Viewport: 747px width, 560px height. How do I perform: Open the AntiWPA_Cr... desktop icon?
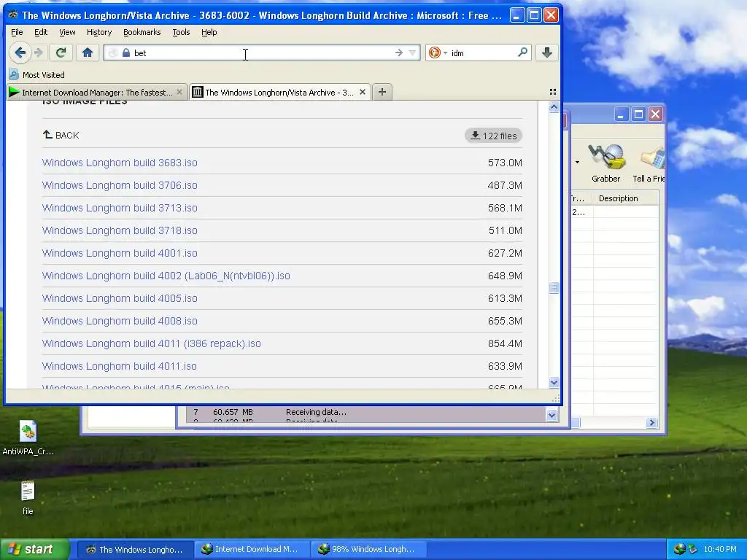click(28, 438)
